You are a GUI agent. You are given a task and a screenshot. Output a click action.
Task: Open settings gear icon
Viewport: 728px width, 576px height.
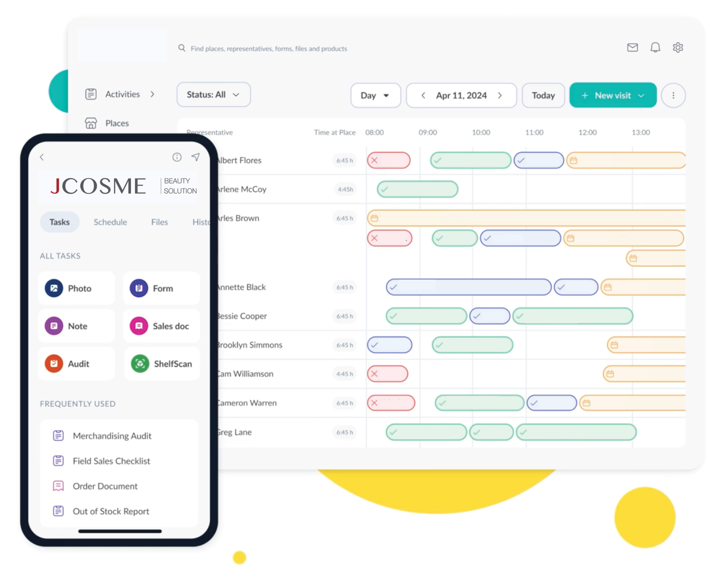point(678,47)
